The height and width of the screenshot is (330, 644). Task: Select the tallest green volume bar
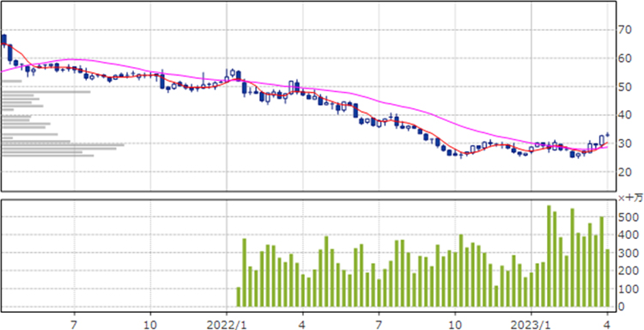549,256
